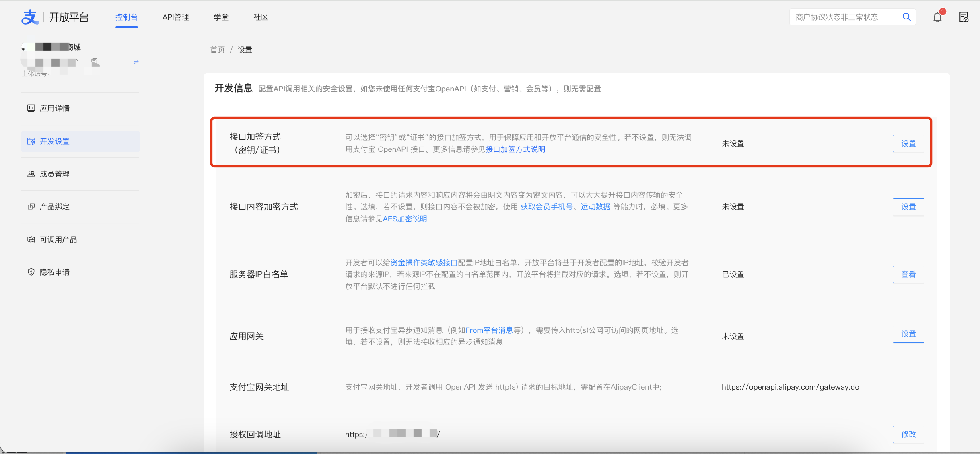Select 开发设置 in the sidebar
Screen dimensions: 980x454
55,141
